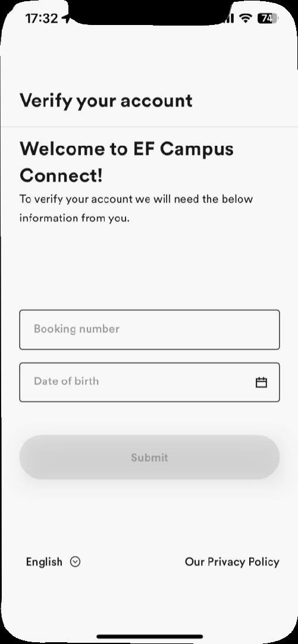This screenshot has width=298, height=644.
Task: Tap the Dynamic Island notch at top
Action: (149, 11)
